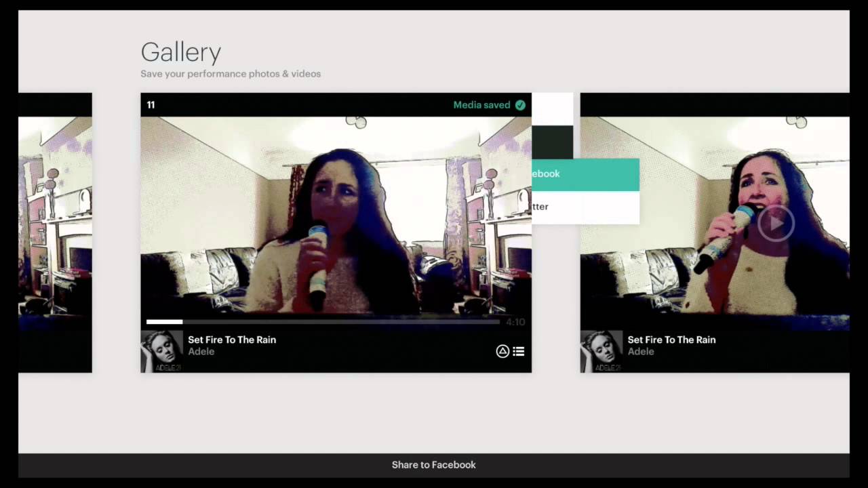Click the Gallery heading
Image resolution: width=868 pixels, height=488 pixels.
[181, 52]
